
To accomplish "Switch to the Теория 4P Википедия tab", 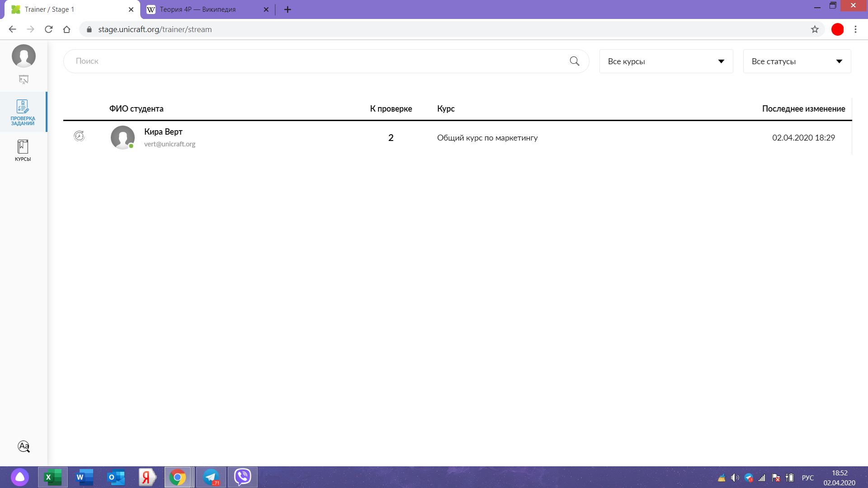I will tap(198, 9).
